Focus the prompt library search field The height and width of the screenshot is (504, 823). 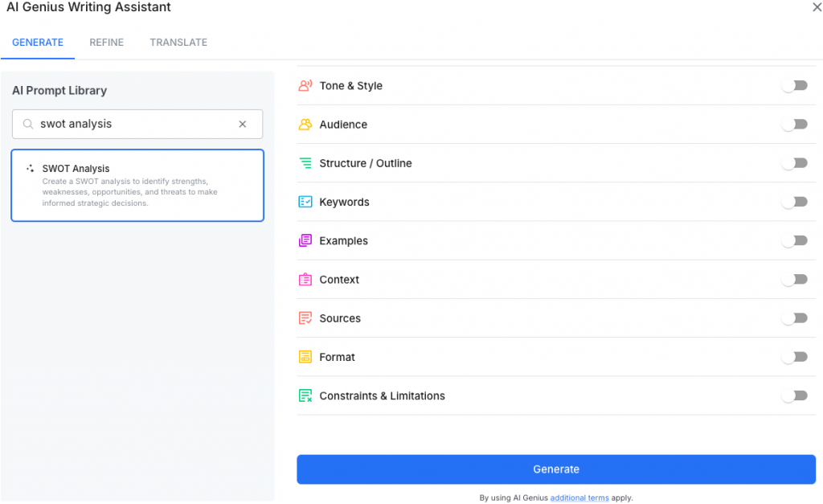click(x=137, y=124)
